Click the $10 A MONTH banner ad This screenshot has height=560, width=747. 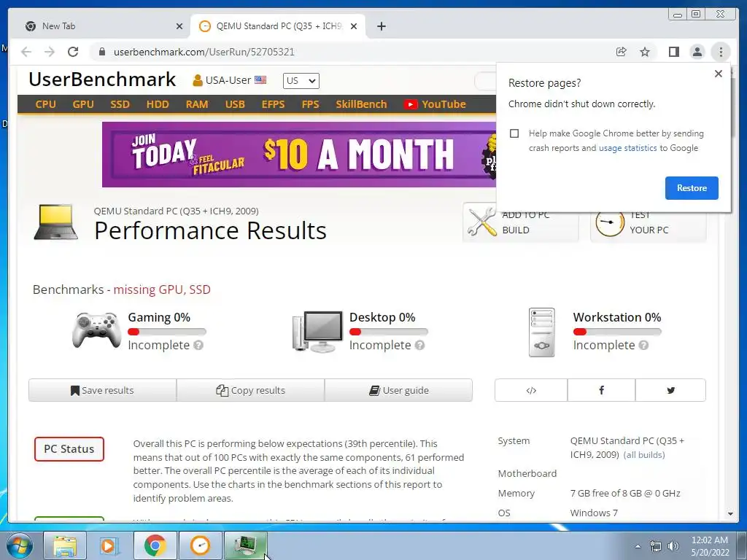(x=298, y=155)
